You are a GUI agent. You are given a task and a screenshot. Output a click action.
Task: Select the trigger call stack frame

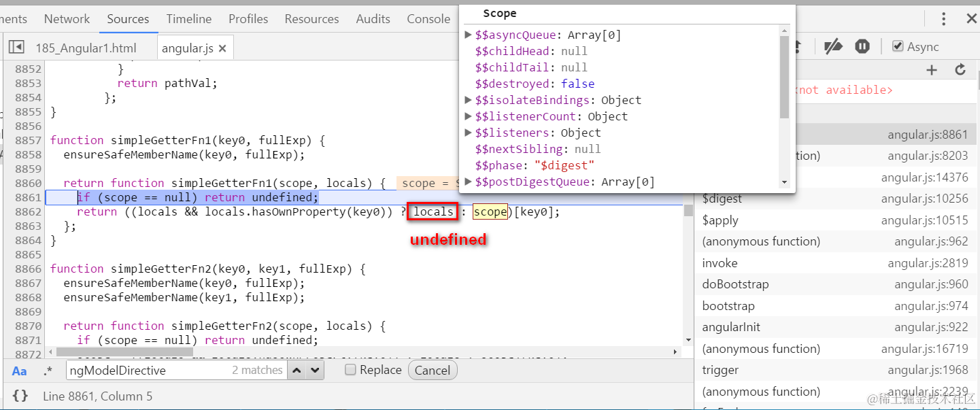(x=835, y=370)
